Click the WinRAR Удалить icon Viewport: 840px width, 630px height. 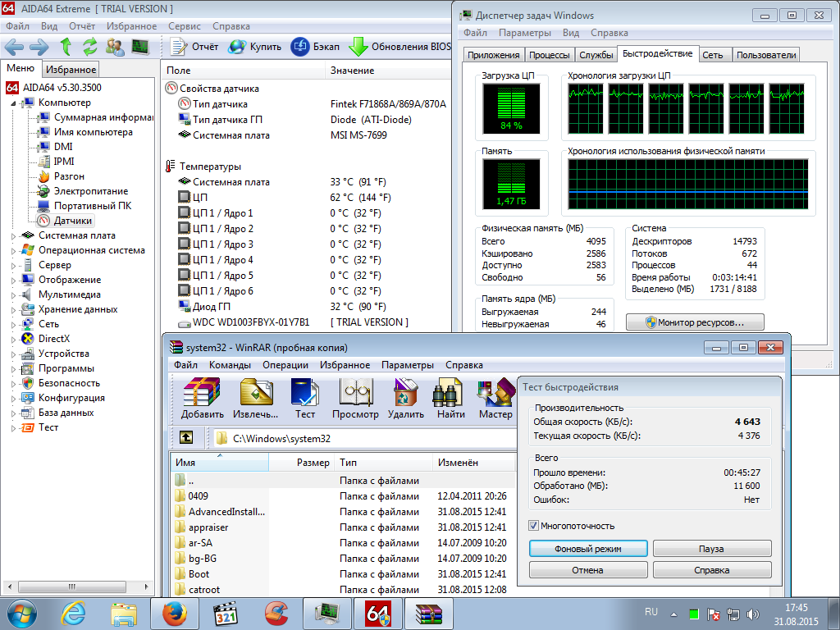[405, 398]
